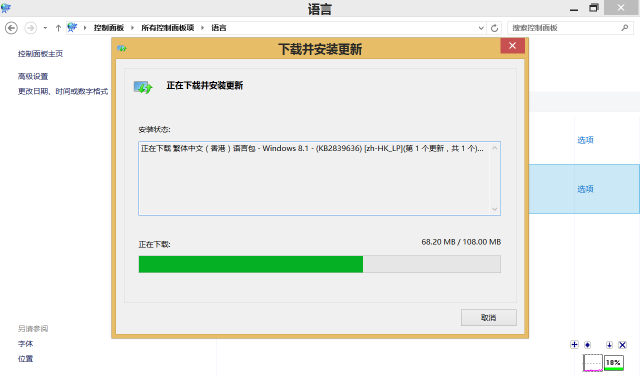Click the update dialog title bar icon
This screenshot has height=376, width=640.
coord(122,49)
